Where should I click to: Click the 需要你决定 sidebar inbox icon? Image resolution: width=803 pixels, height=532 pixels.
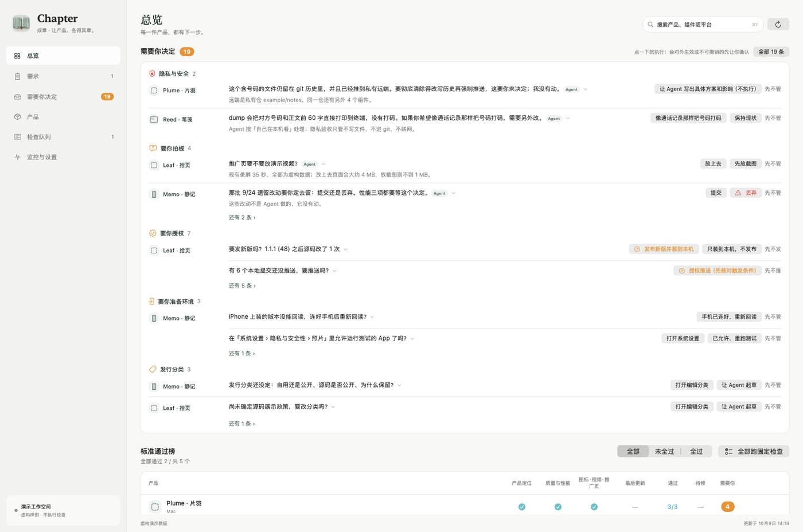pos(17,97)
